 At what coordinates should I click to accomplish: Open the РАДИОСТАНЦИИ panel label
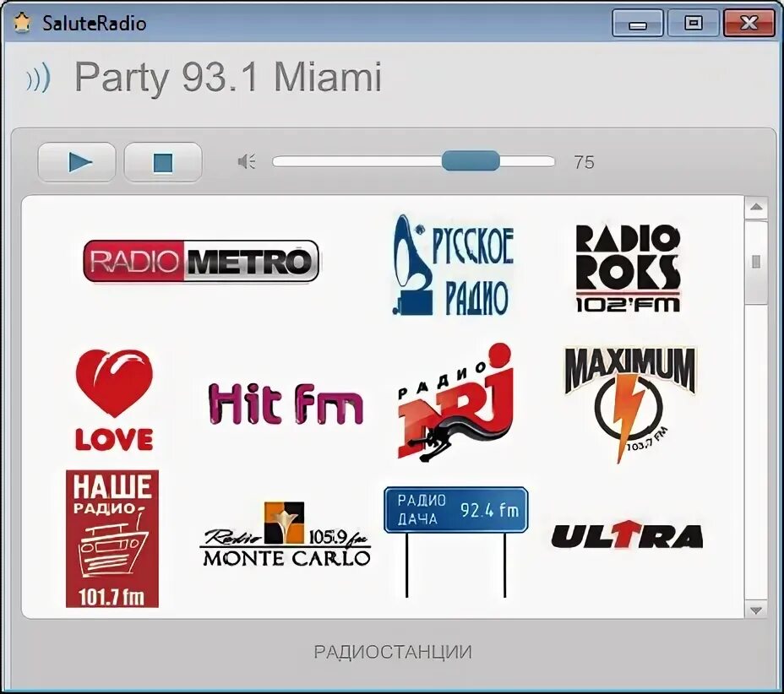click(x=393, y=652)
